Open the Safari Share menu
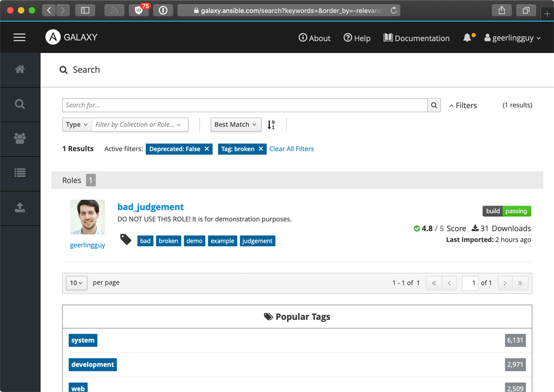This screenshot has height=392, width=554. tap(502, 10)
